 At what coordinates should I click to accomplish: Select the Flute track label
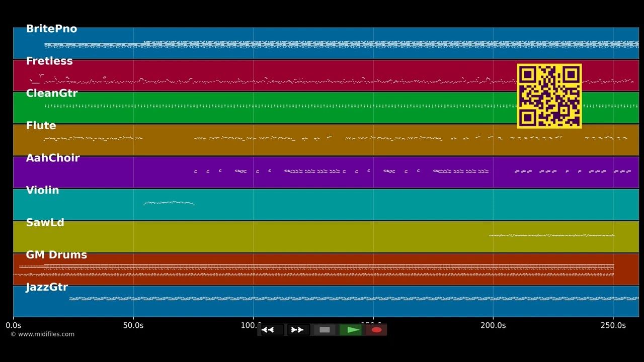tap(41, 126)
